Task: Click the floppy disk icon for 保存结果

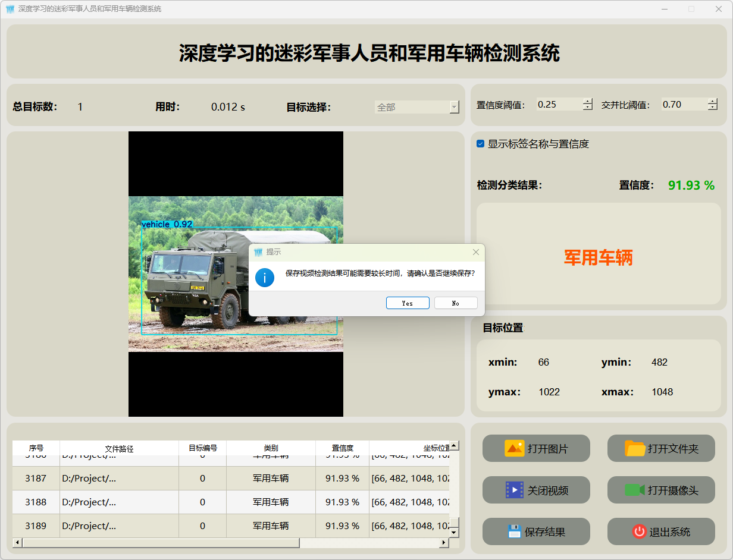Action: [x=515, y=531]
